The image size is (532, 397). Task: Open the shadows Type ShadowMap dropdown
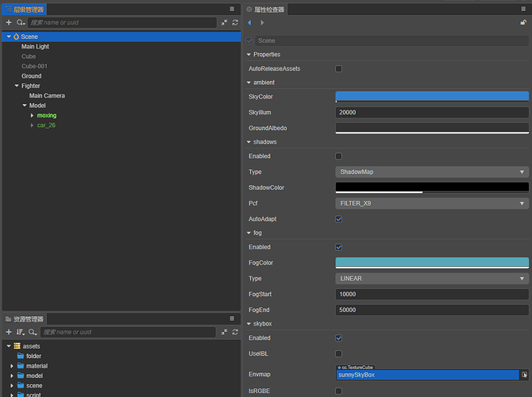[432, 172]
